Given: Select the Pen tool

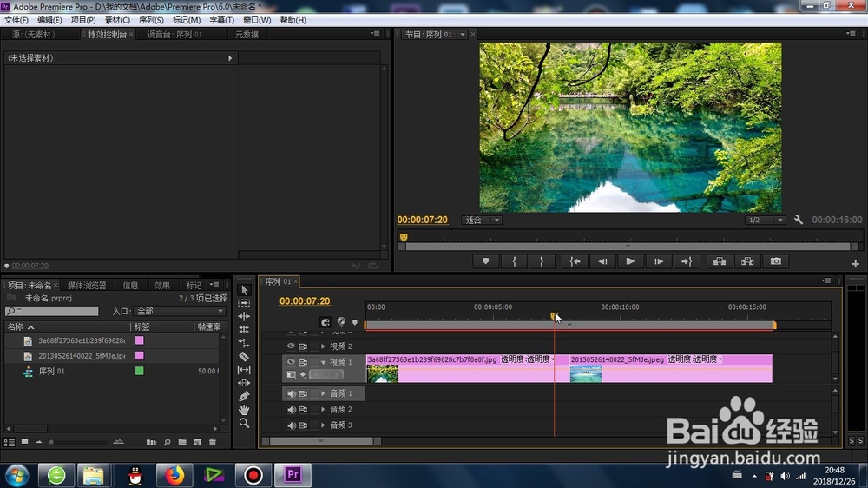Looking at the screenshot, I should point(244,397).
